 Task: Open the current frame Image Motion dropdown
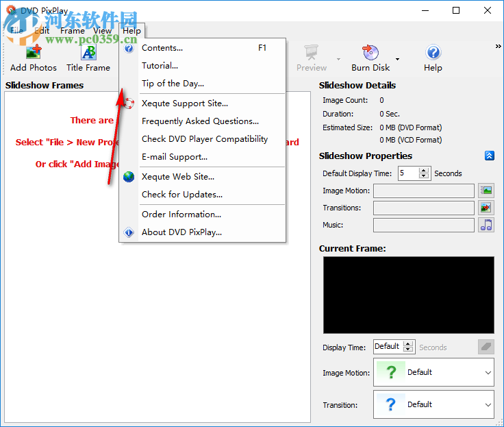click(488, 372)
